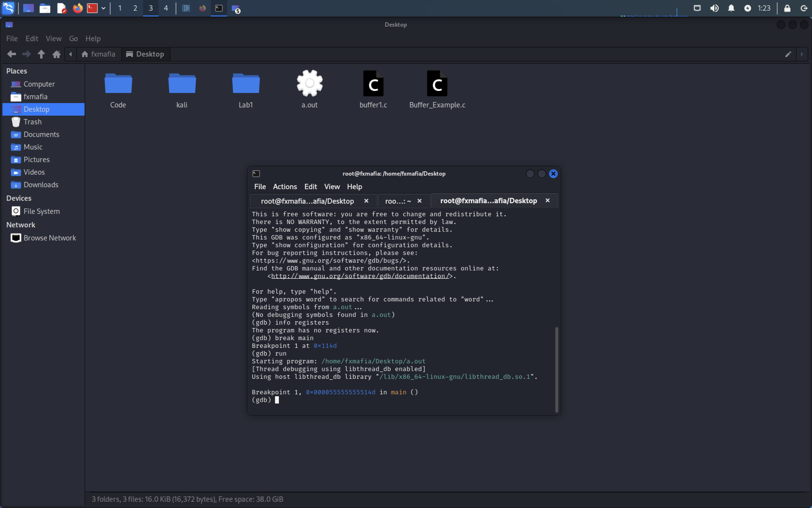Image resolution: width=812 pixels, height=508 pixels.
Task: Select the terminal window in the taskbar
Action: coord(219,8)
